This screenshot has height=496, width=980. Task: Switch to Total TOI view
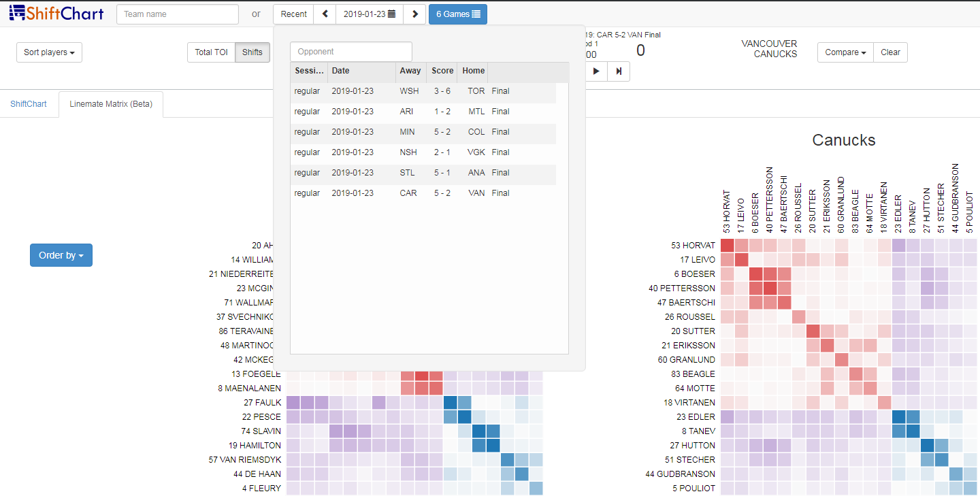coord(211,52)
